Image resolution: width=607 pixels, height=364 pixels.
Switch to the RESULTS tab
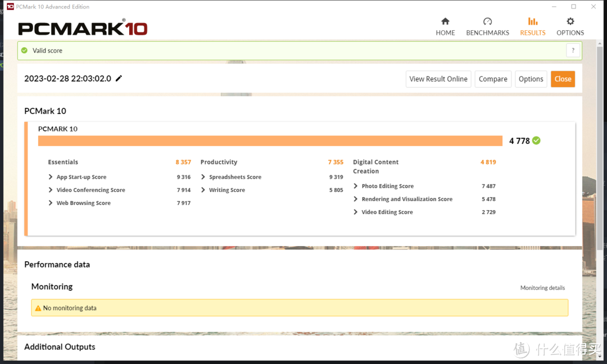(533, 27)
